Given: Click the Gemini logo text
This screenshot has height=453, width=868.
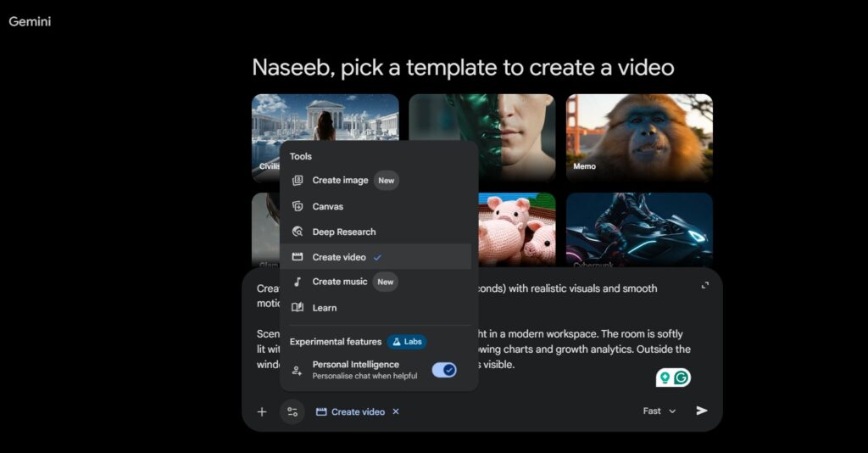Looking at the screenshot, I should pyautogui.click(x=30, y=21).
